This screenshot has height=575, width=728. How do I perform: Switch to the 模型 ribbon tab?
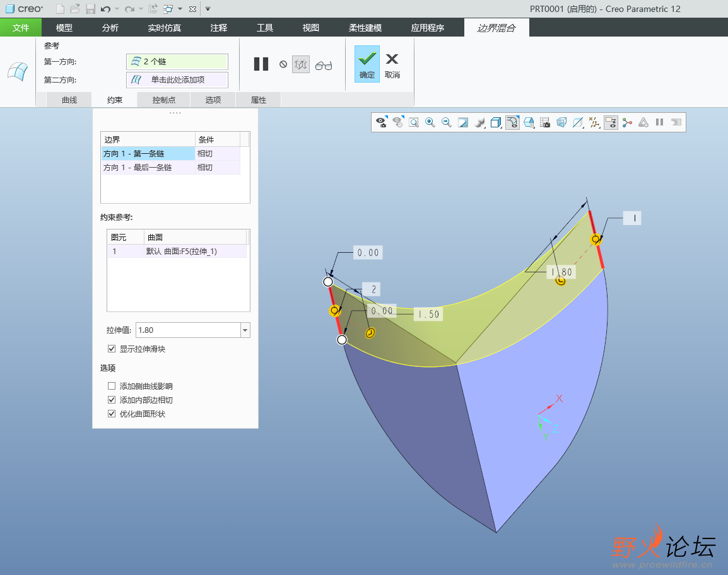tap(64, 27)
